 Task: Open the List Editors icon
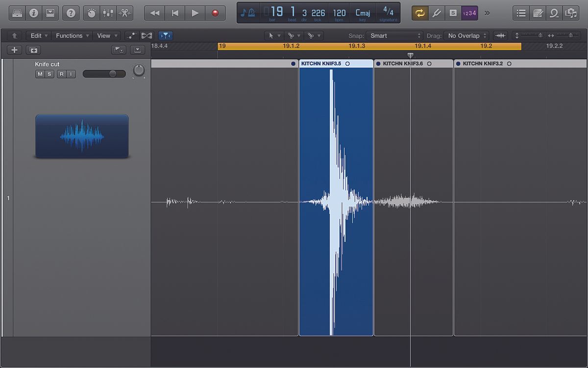521,13
